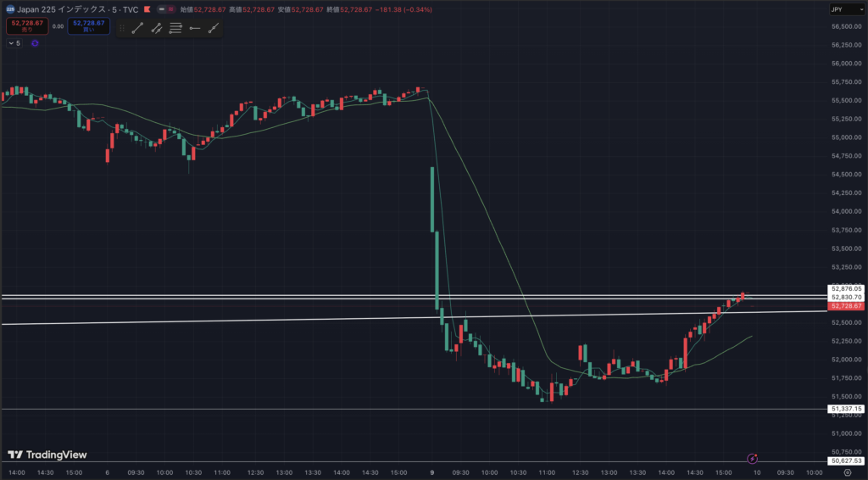Select the 51,337.15 horizontal line price label

(x=846, y=410)
